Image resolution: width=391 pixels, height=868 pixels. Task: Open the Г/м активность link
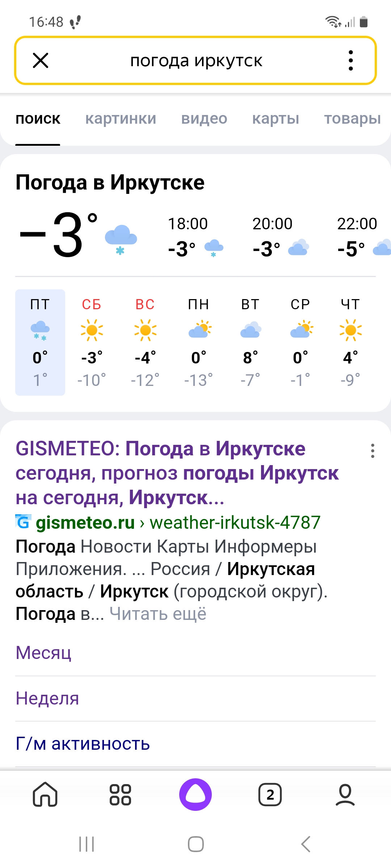(83, 744)
